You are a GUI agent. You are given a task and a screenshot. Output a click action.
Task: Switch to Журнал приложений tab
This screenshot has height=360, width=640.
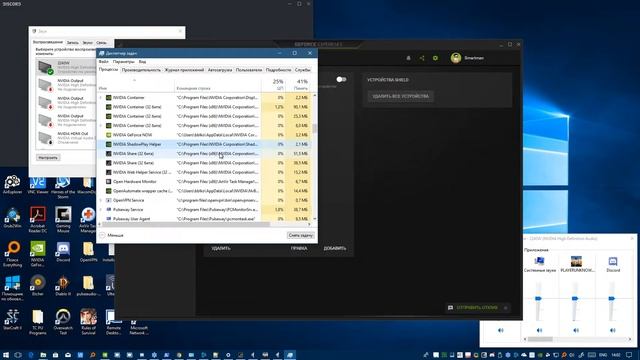[x=184, y=70]
